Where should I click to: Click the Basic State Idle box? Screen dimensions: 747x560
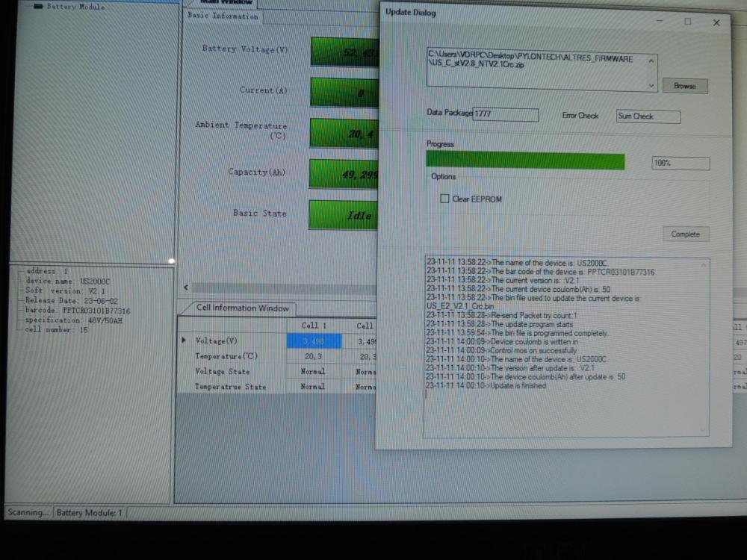tap(343, 215)
